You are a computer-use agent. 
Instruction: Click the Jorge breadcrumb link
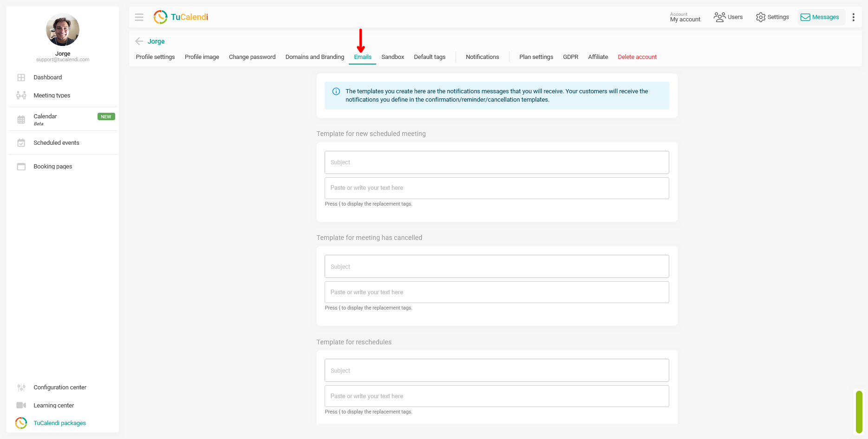coord(156,41)
